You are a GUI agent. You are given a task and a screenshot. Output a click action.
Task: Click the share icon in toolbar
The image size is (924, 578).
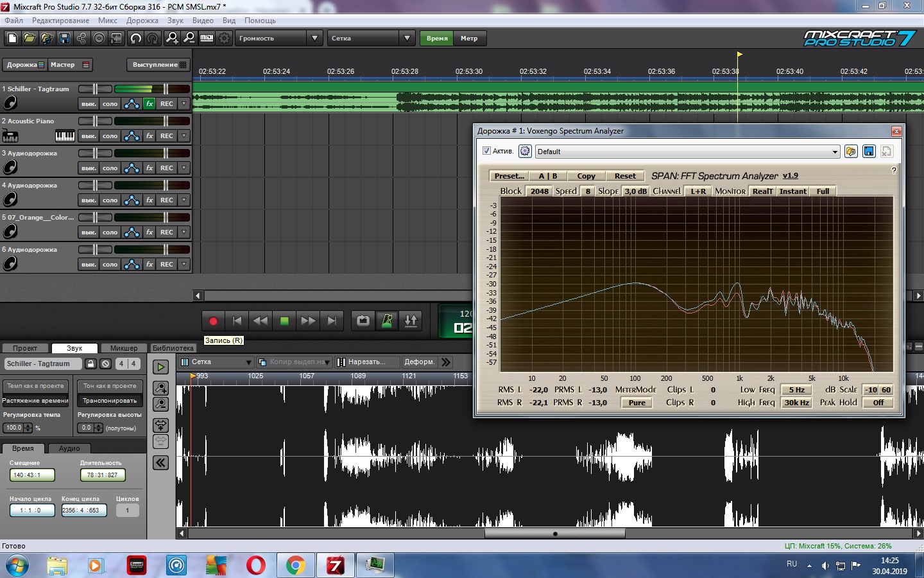click(81, 39)
